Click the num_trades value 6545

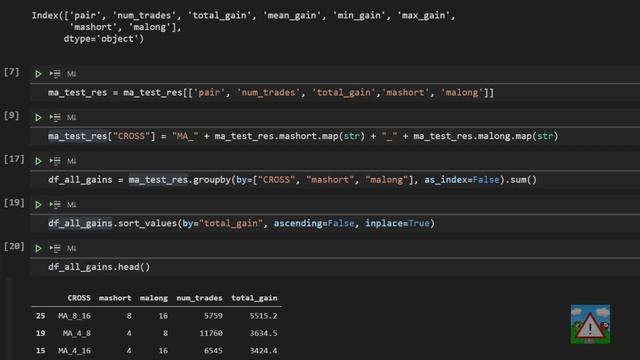point(213,351)
